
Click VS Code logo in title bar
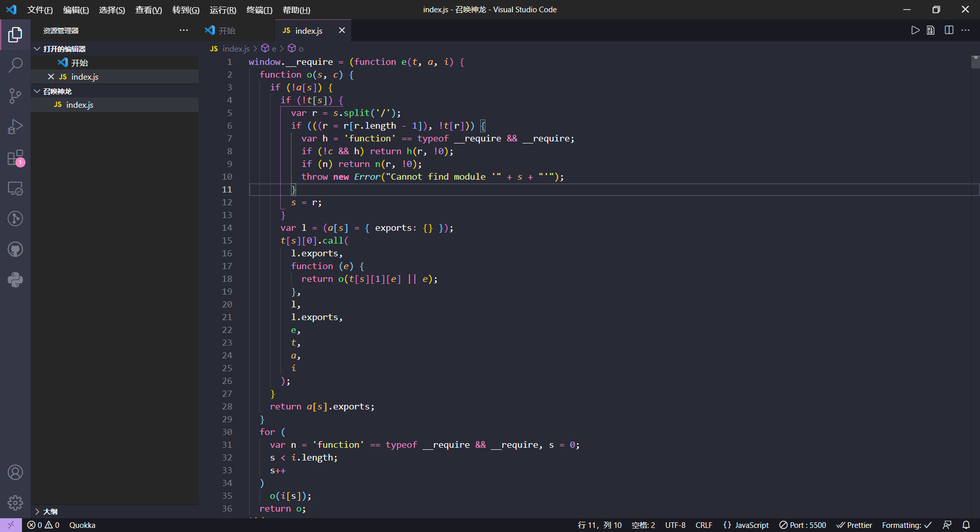click(11, 10)
